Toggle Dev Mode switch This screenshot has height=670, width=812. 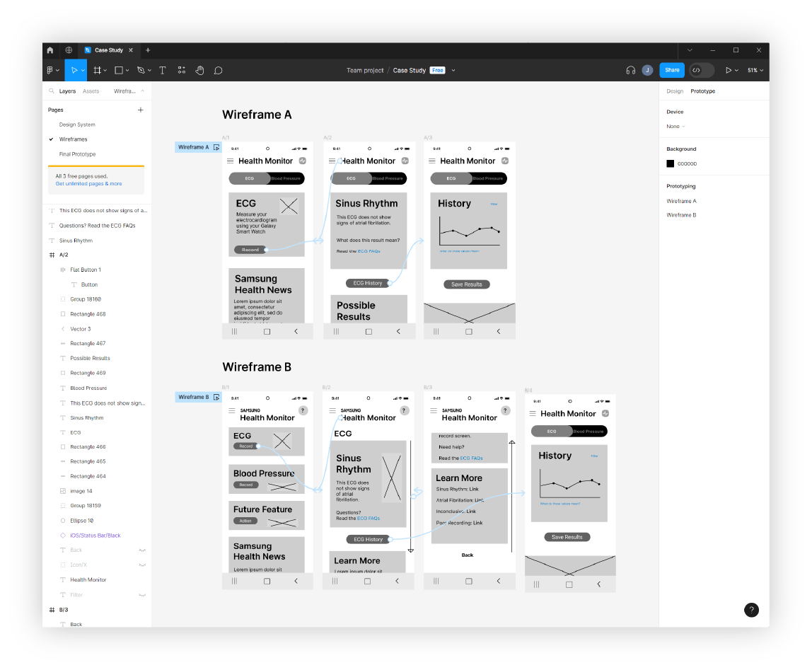(x=702, y=71)
